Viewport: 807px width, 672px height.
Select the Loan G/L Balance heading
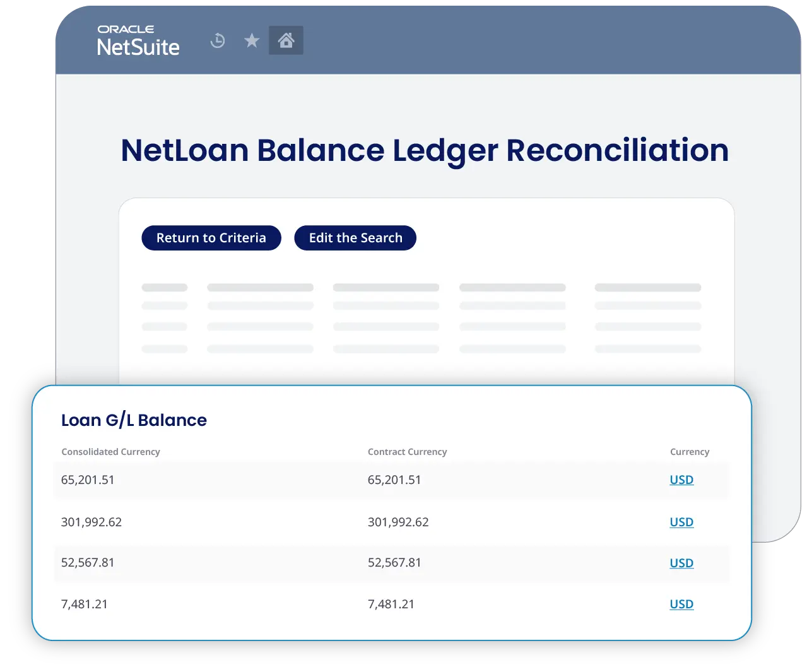(134, 420)
